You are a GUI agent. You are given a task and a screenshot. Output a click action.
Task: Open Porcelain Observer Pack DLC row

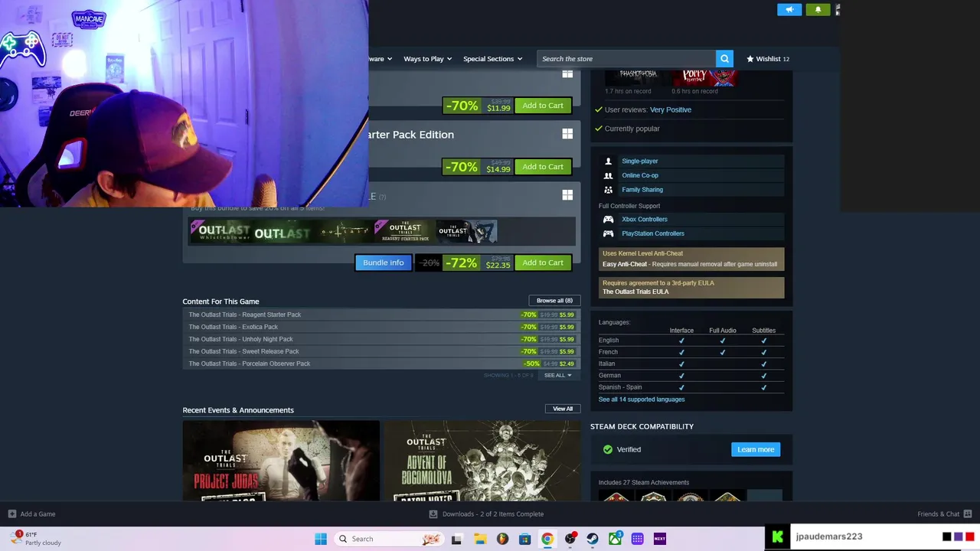point(381,364)
